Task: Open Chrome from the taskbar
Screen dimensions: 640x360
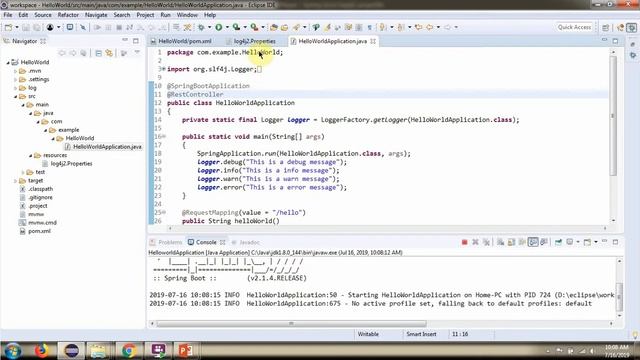Action: pos(129,350)
